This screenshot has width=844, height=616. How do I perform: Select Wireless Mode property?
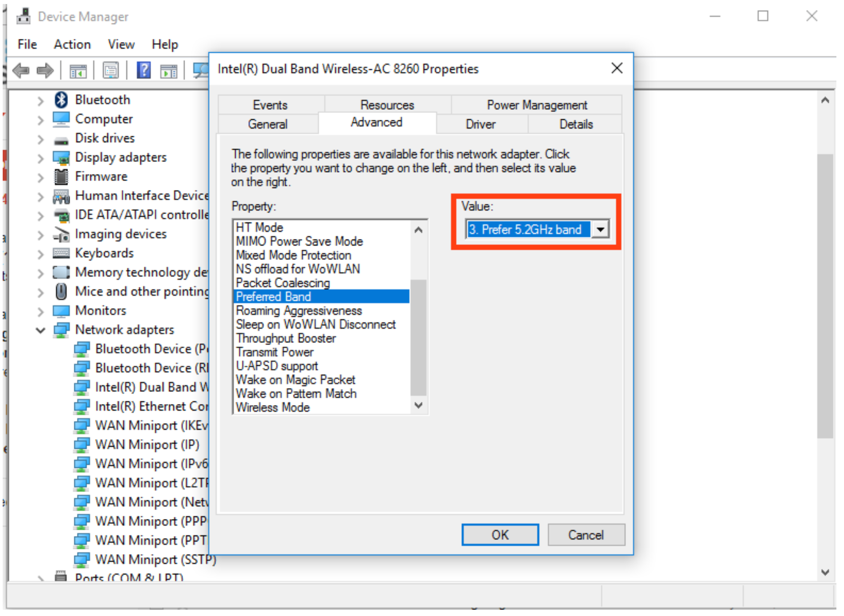[x=321, y=407]
